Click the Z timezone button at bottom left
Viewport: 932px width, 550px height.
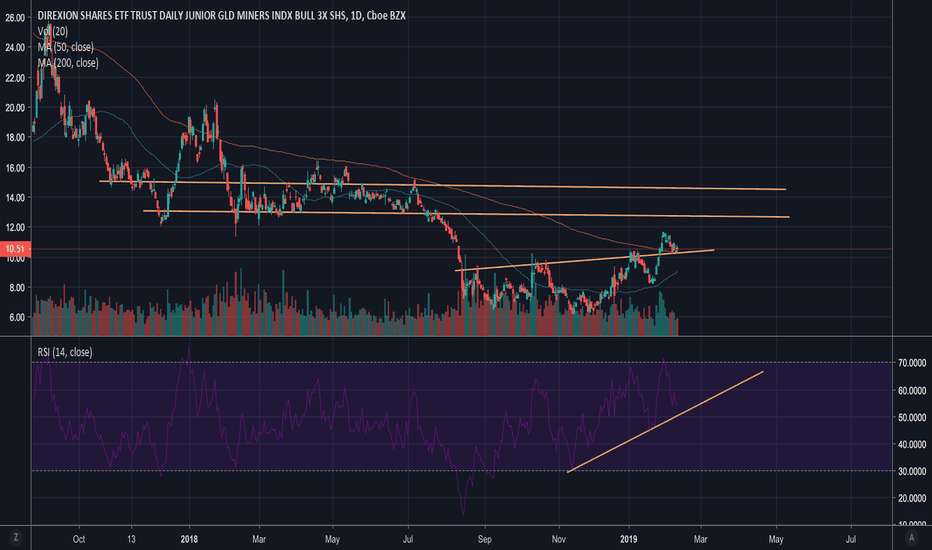pyautogui.click(x=15, y=538)
